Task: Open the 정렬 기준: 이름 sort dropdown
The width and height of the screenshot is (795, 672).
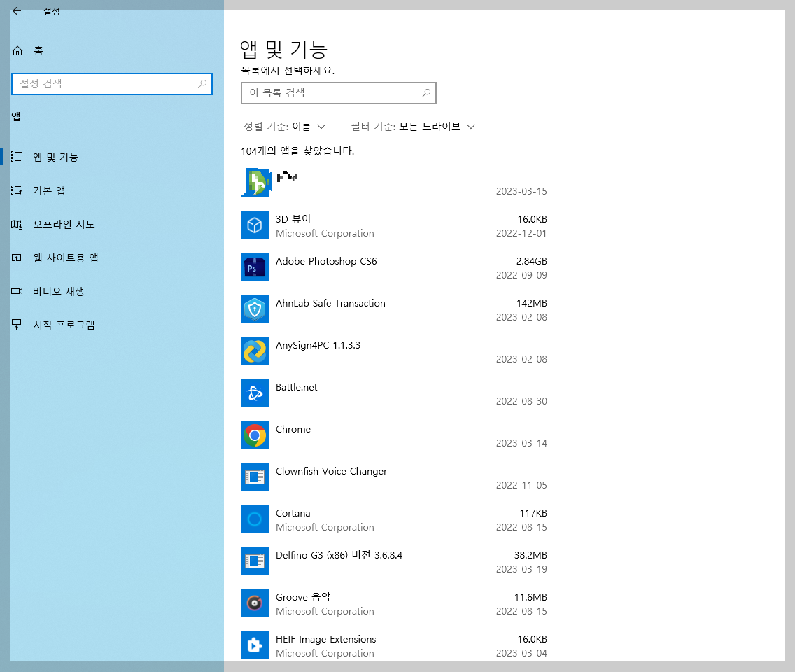Action: (284, 126)
